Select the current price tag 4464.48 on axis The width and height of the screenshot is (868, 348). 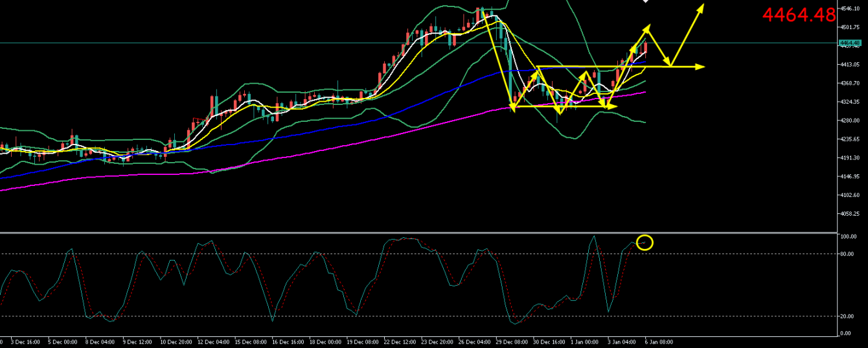click(x=849, y=43)
